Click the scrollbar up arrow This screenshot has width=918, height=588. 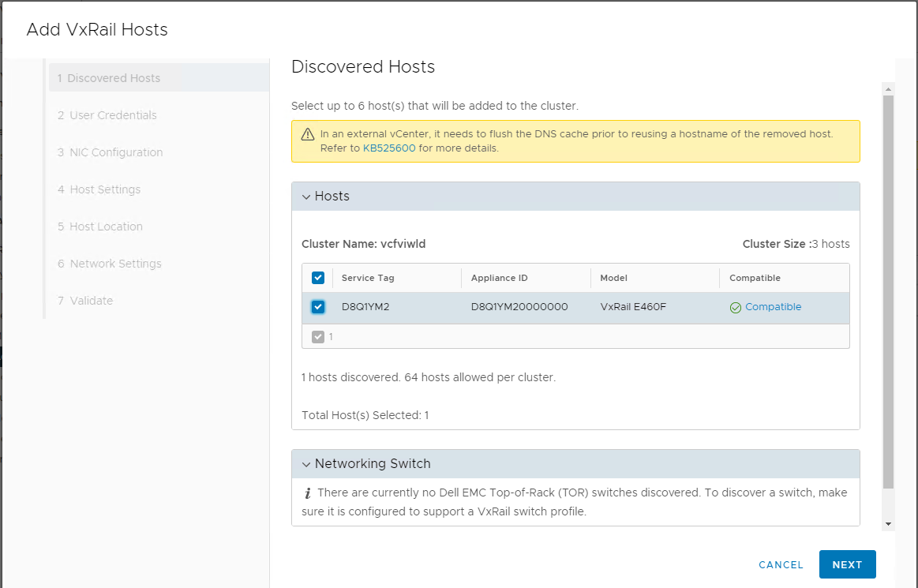(888, 88)
